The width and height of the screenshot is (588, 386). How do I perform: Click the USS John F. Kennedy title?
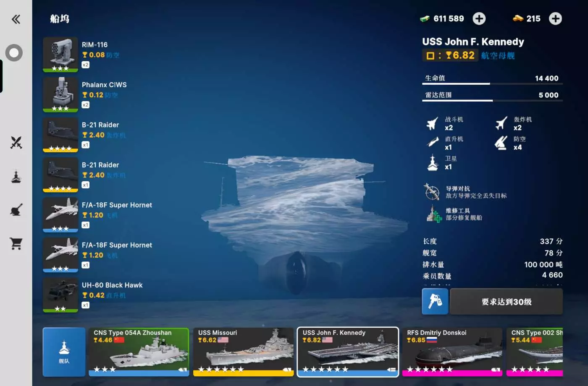point(473,42)
